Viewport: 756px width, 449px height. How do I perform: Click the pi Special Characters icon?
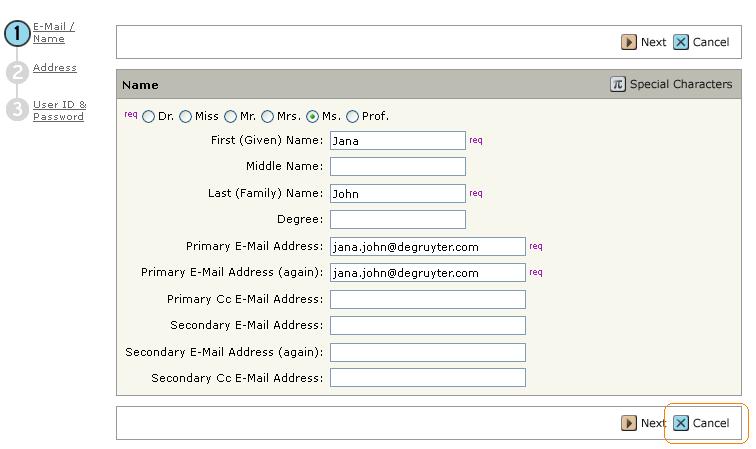pyautogui.click(x=618, y=85)
